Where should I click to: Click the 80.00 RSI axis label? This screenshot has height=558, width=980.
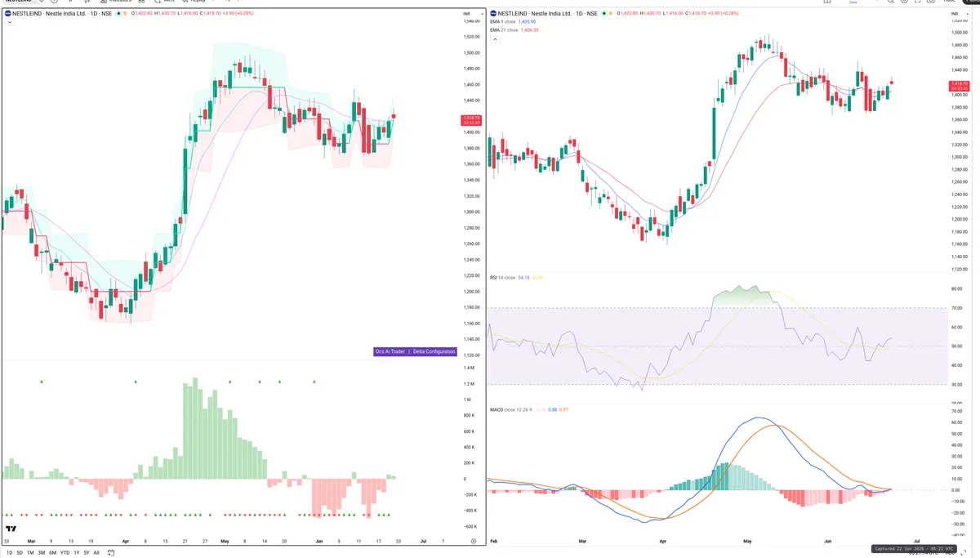(x=955, y=288)
